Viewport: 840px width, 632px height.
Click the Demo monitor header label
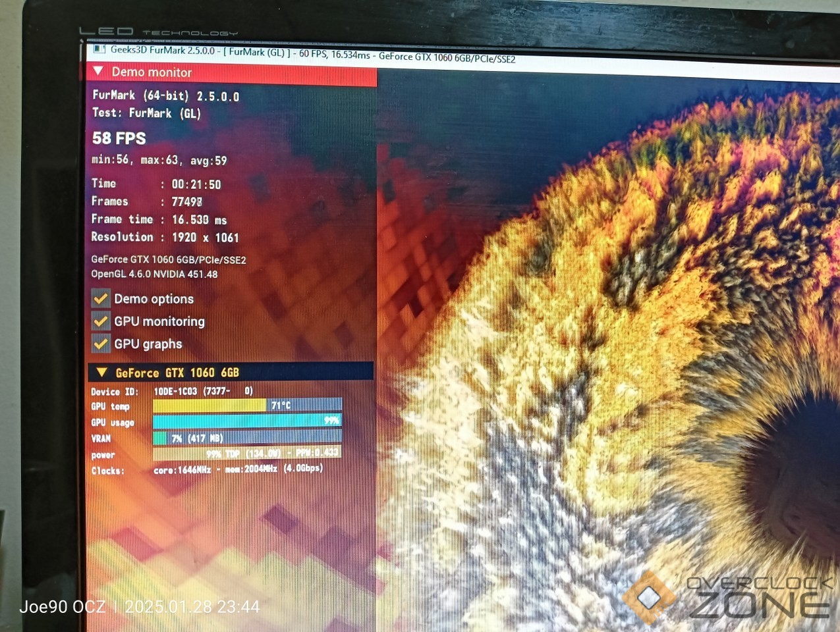click(152, 72)
